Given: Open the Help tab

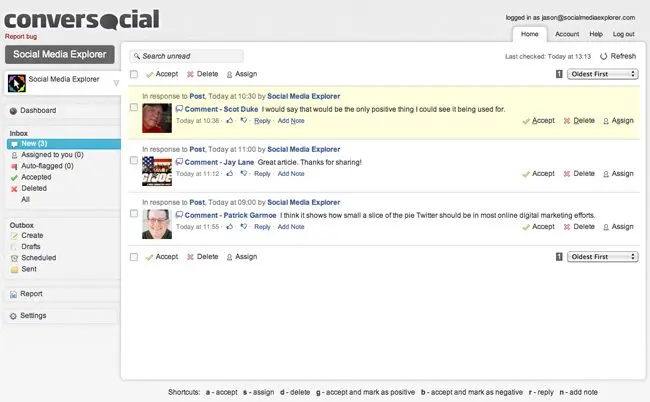Looking at the screenshot, I should pyautogui.click(x=596, y=34).
